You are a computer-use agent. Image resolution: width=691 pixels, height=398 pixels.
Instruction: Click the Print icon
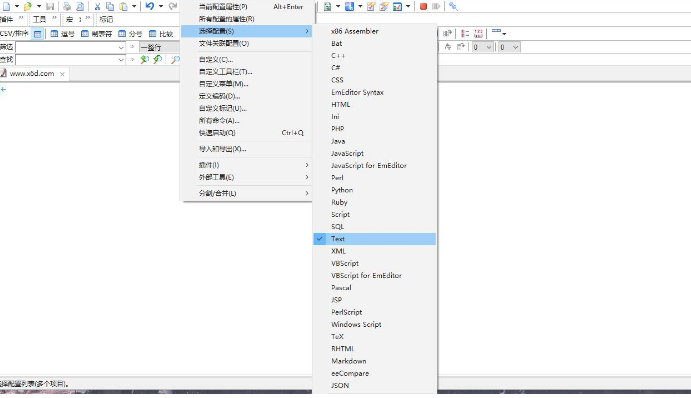tap(67, 6)
